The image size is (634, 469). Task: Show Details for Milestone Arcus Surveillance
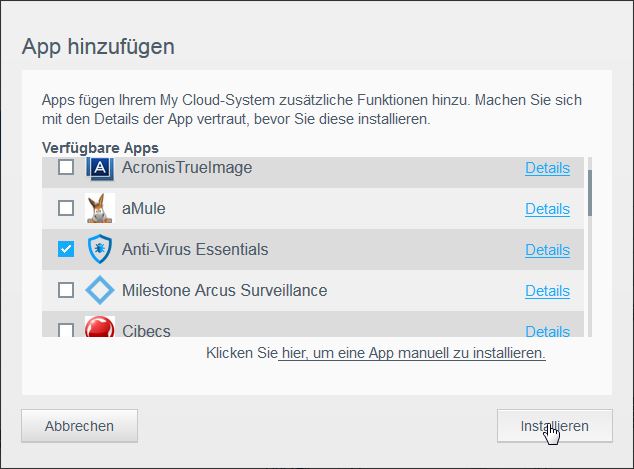(x=547, y=290)
